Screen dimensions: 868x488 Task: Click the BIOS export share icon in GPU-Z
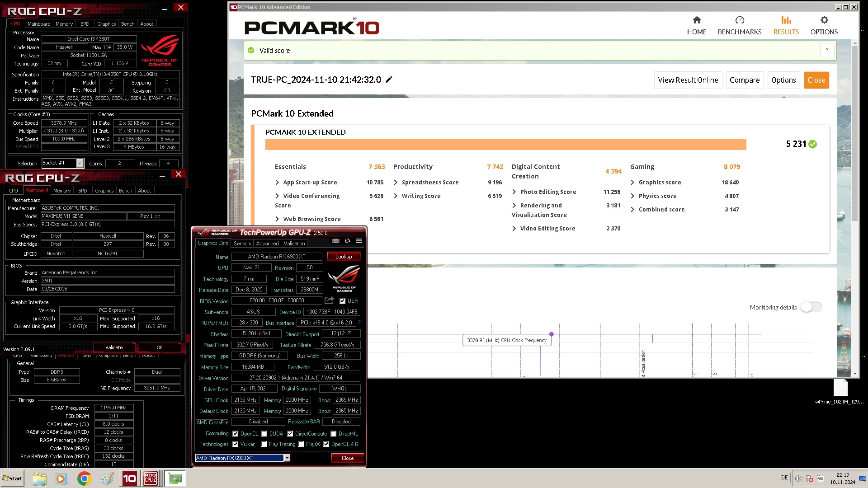point(329,300)
